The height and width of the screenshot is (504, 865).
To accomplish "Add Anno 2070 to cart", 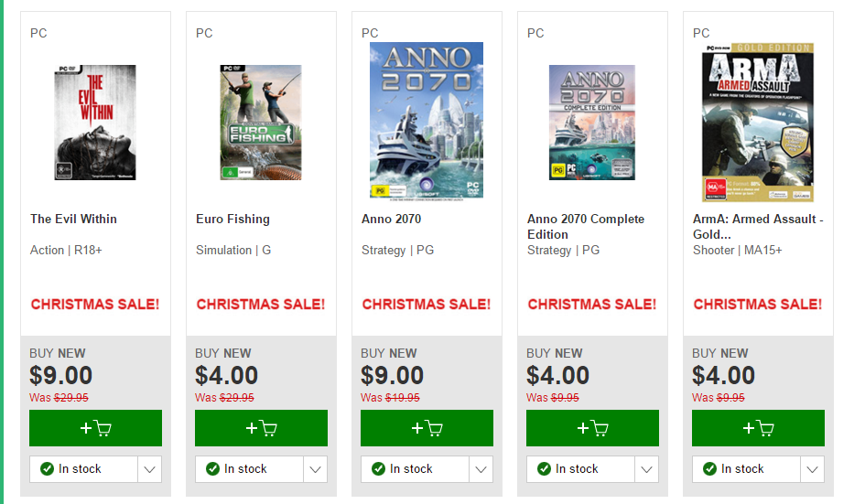I will tap(427, 428).
